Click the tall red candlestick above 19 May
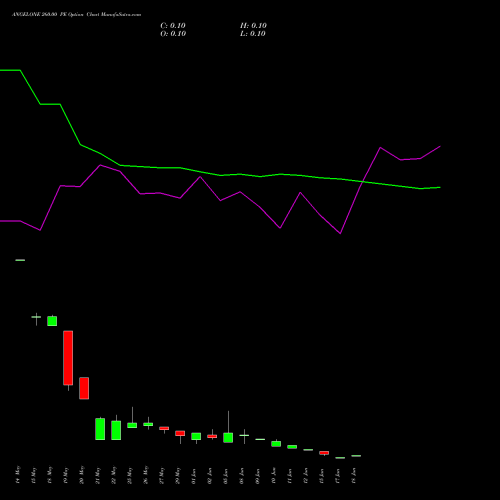 tap(68, 358)
